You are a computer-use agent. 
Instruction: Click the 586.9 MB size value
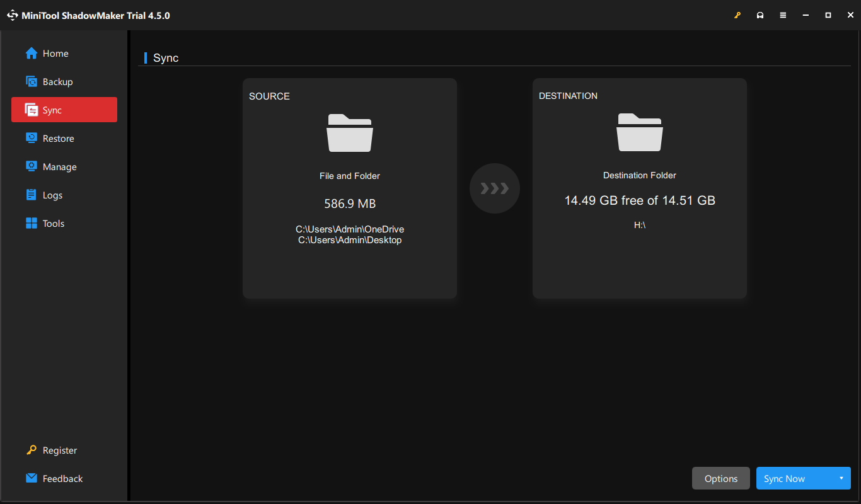(350, 204)
